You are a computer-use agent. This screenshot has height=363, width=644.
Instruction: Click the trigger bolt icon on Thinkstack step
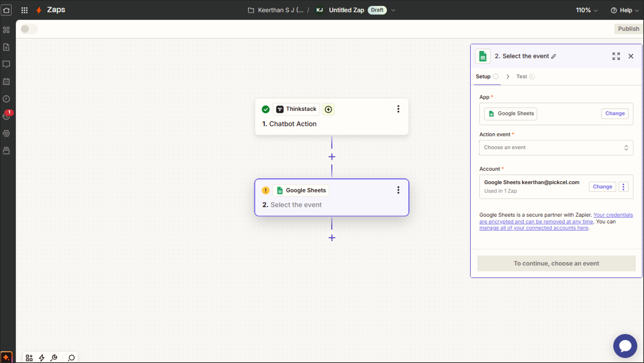point(328,109)
